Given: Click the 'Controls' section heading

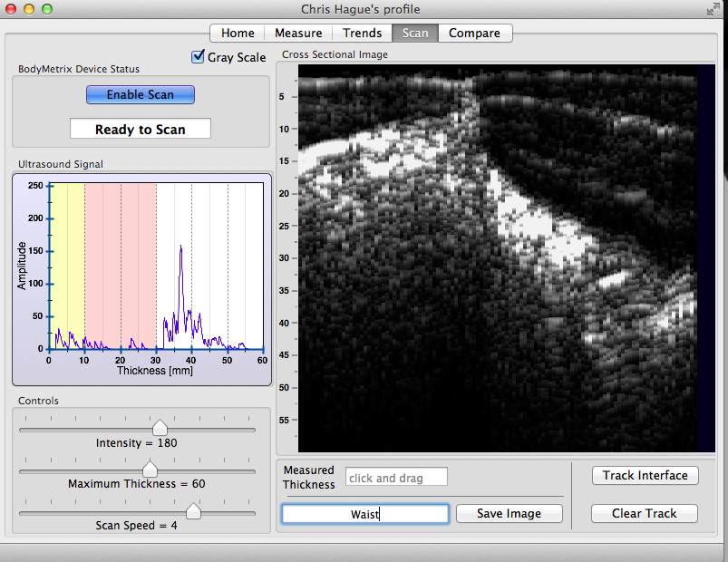Looking at the screenshot, I should (x=39, y=401).
